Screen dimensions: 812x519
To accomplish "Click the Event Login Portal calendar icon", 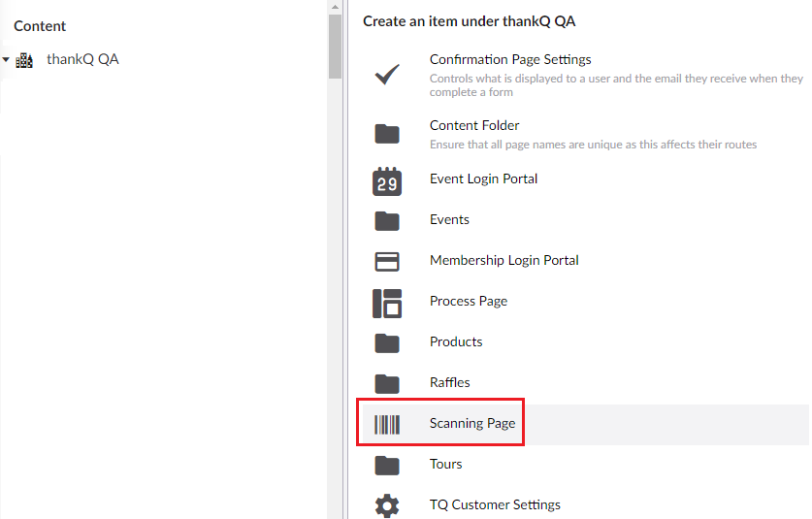I will (x=387, y=181).
